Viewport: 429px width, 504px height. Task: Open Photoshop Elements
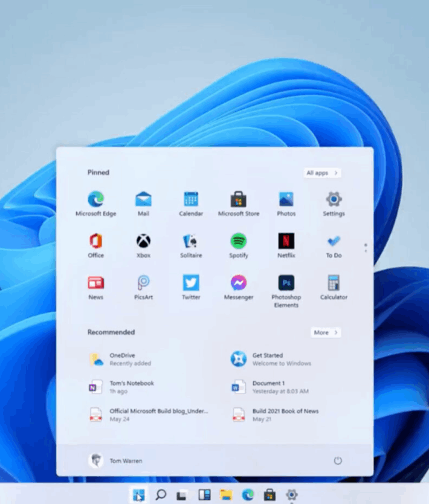[286, 291]
